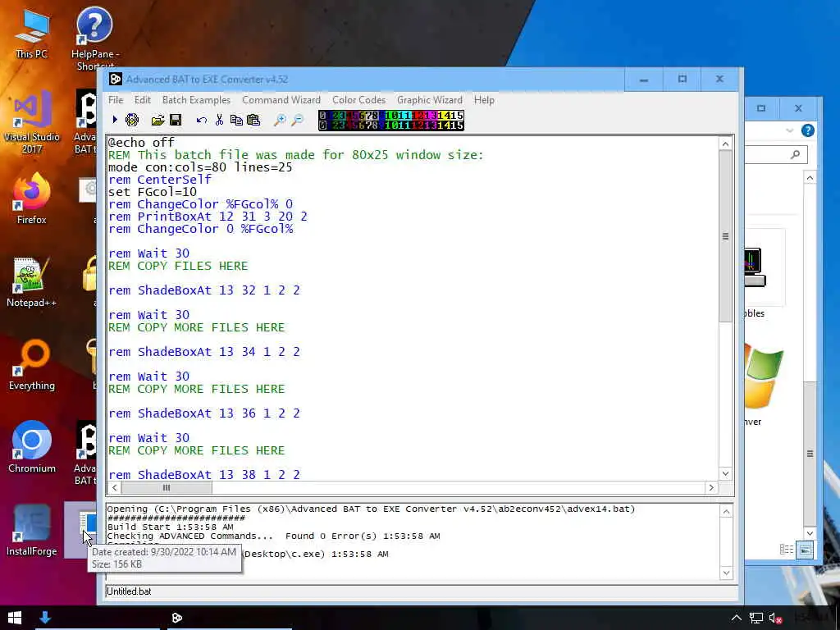
Task: Click the editor horizontal scrollbar right arrow
Action: [x=711, y=487]
